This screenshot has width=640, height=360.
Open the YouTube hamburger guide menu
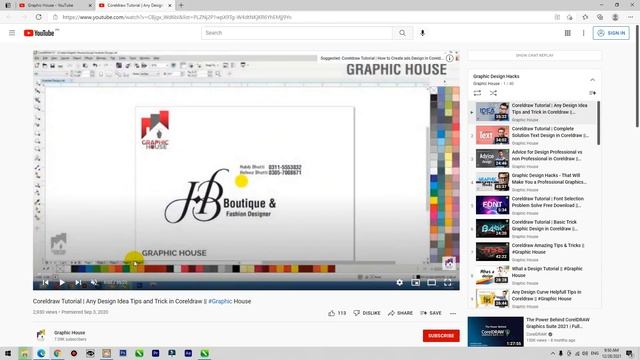(12, 33)
